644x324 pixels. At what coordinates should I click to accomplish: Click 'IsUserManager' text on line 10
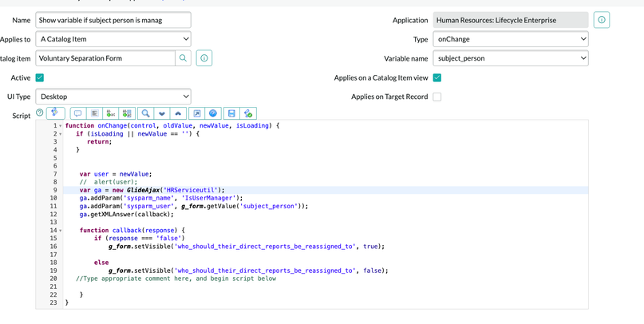point(208,198)
